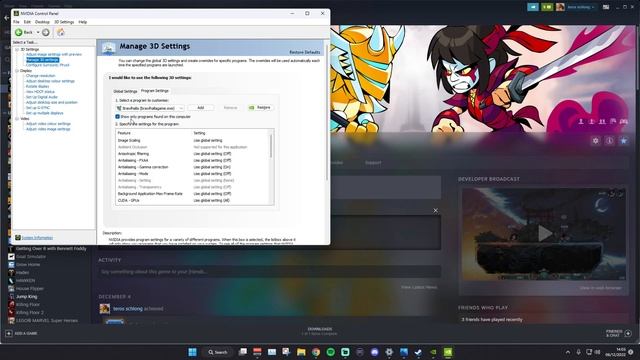Select Manage 3D settings in task tree
Viewport: 640px width, 360px height.
click(x=42, y=60)
